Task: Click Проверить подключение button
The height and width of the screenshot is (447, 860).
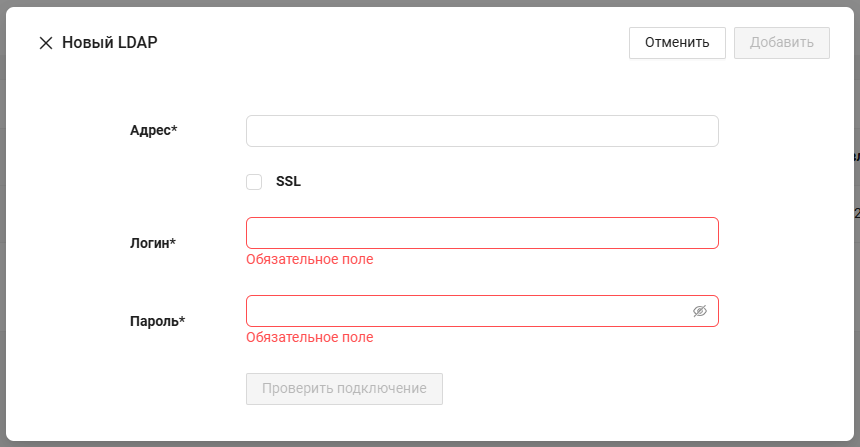Action: point(344,389)
